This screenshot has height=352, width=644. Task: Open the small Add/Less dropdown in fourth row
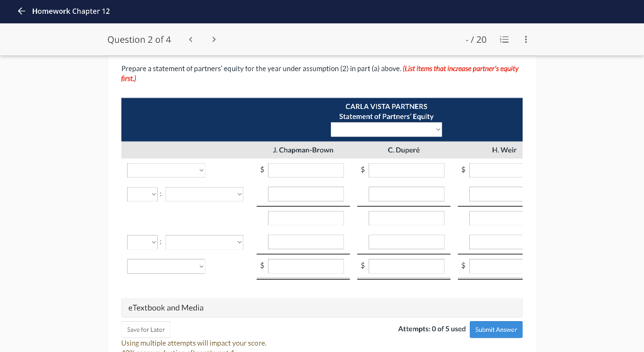142,242
